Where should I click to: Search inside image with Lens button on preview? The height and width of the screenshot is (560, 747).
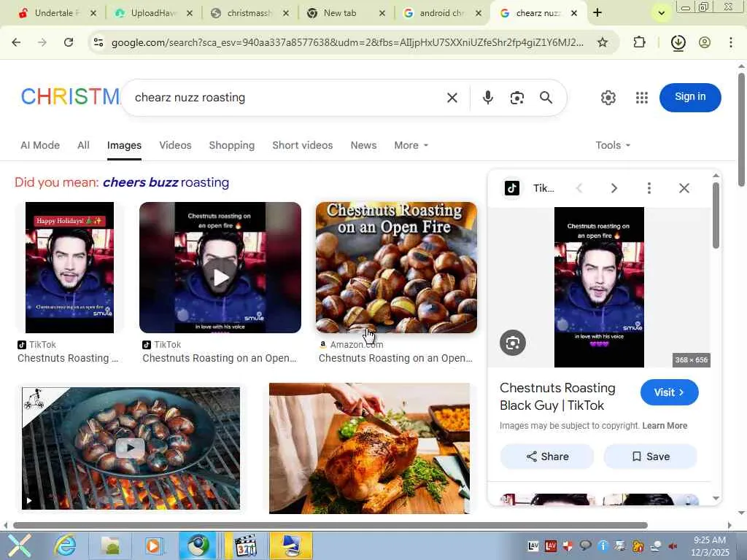(x=513, y=343)
